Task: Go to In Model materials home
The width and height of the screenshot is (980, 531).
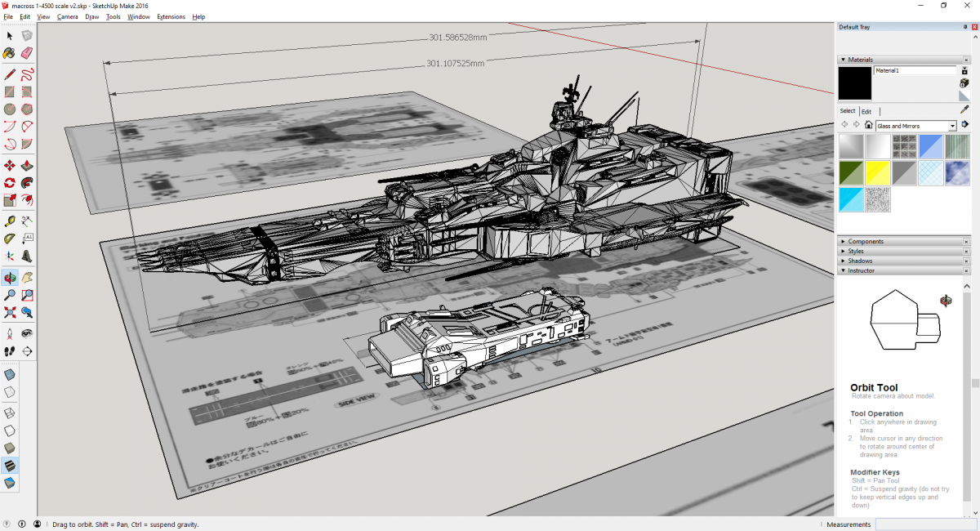Action: pyautogui.click(x=868, y=125)
